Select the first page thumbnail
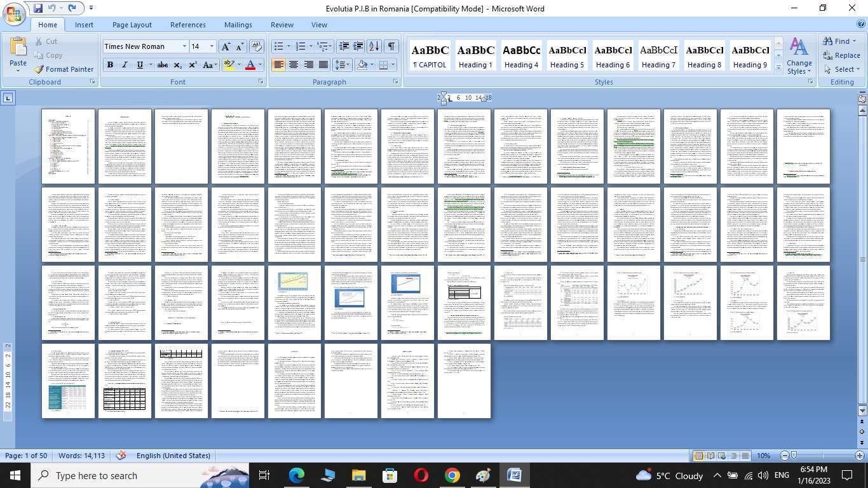Viewport: 868px width, 488px height. [x=68, y=146]
